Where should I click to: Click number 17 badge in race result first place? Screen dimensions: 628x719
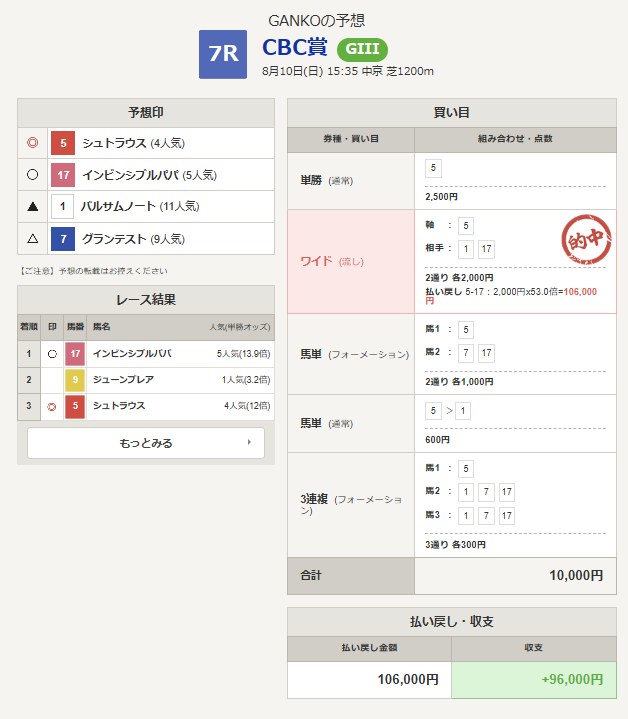pyautogui.click(x=75, y=354)
